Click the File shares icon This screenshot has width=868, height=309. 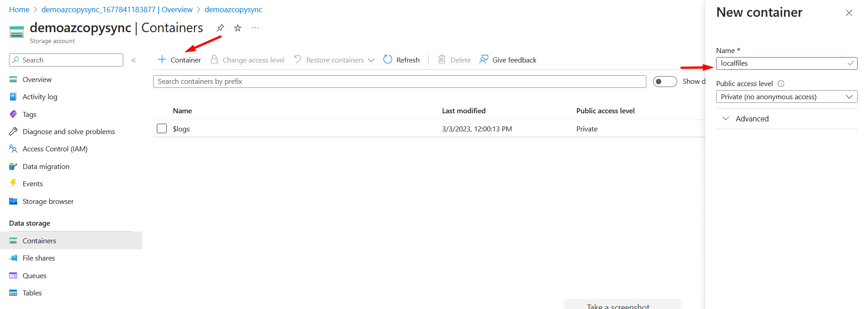(x=13, y=258)
